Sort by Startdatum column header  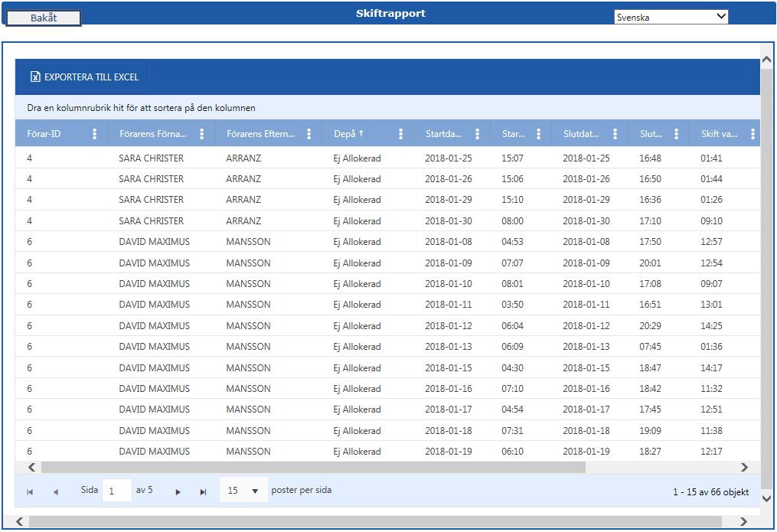click(443, 134)
